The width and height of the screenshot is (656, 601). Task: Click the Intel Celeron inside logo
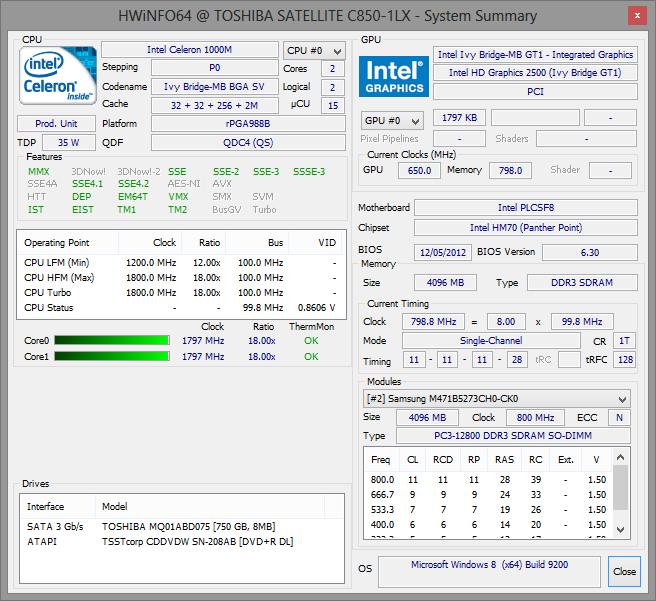tap(58, 75)
